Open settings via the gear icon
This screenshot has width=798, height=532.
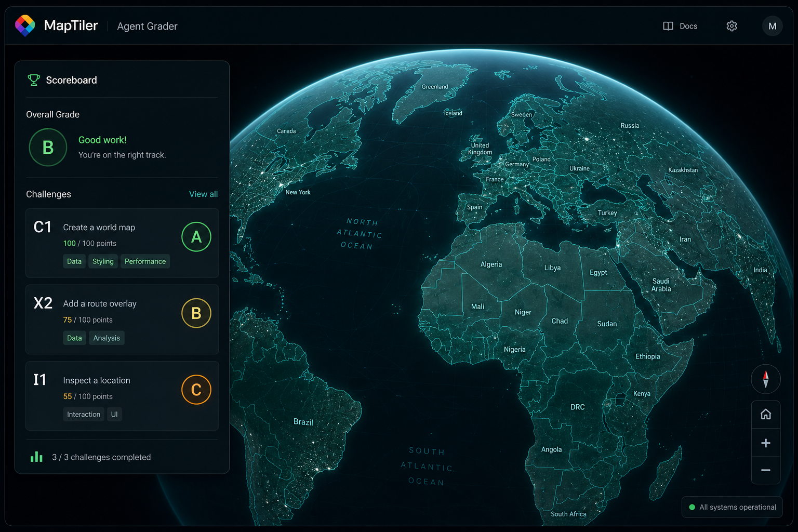point(731,26)
